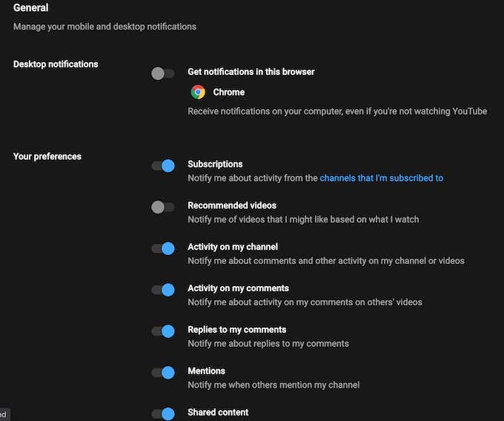Click the Subscriptions option title
Image resolution: width=504 pixels, height=421 pixels.
[x=215, y=164]
